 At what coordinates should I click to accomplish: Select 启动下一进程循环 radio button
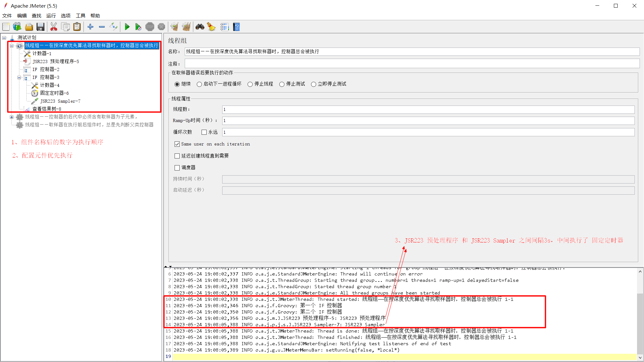pyautogui.click(x=199, y=84)
